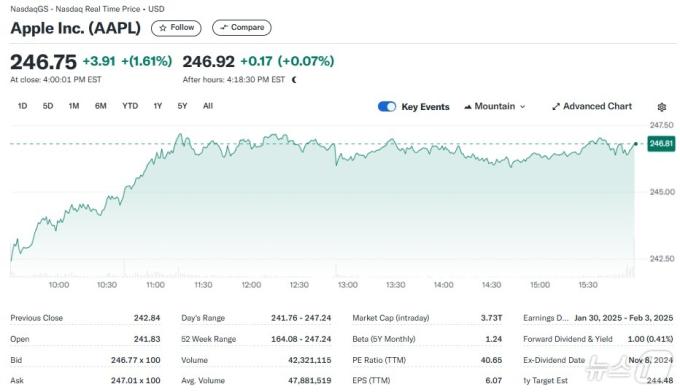Click the Volume value 42,321,115
This screenshot has height=392, width=680.
pyautogui.click(x=310, y=360)
